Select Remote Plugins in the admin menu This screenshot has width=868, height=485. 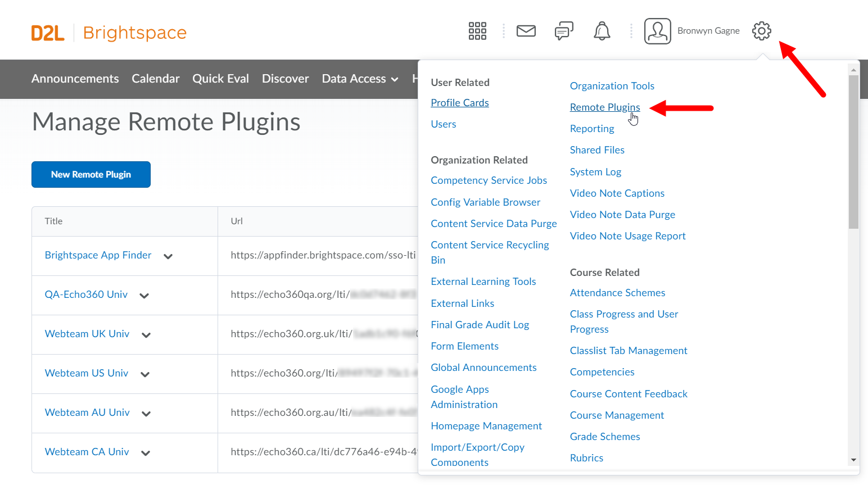coord(605,107)
